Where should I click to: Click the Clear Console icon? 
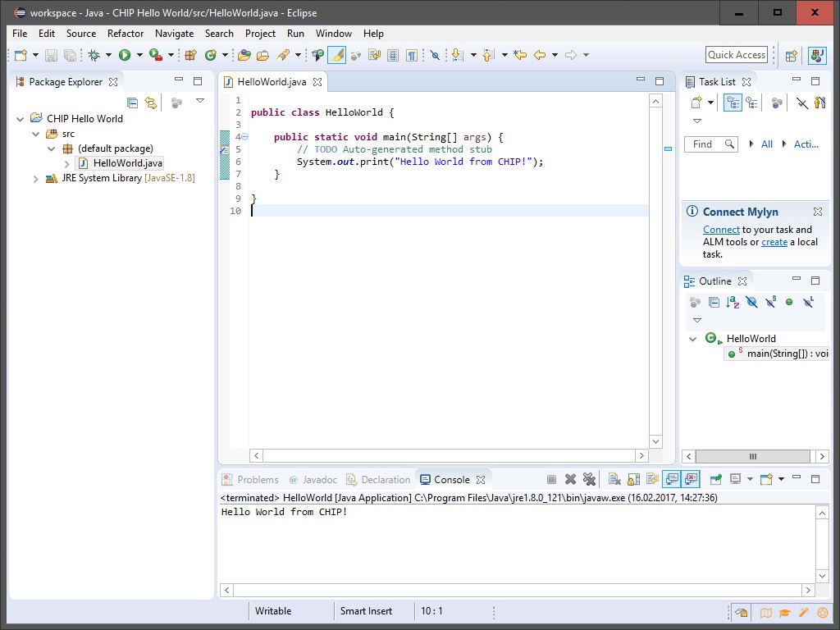click(614, 479)
